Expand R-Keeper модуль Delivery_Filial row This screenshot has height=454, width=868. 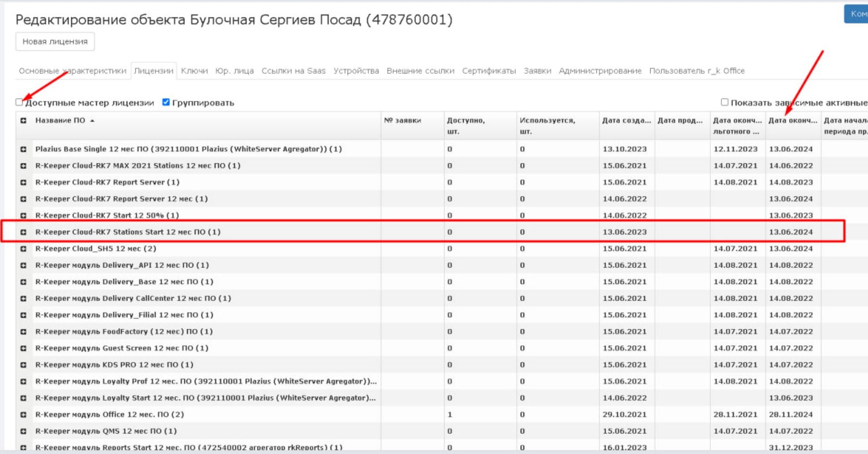23,315
